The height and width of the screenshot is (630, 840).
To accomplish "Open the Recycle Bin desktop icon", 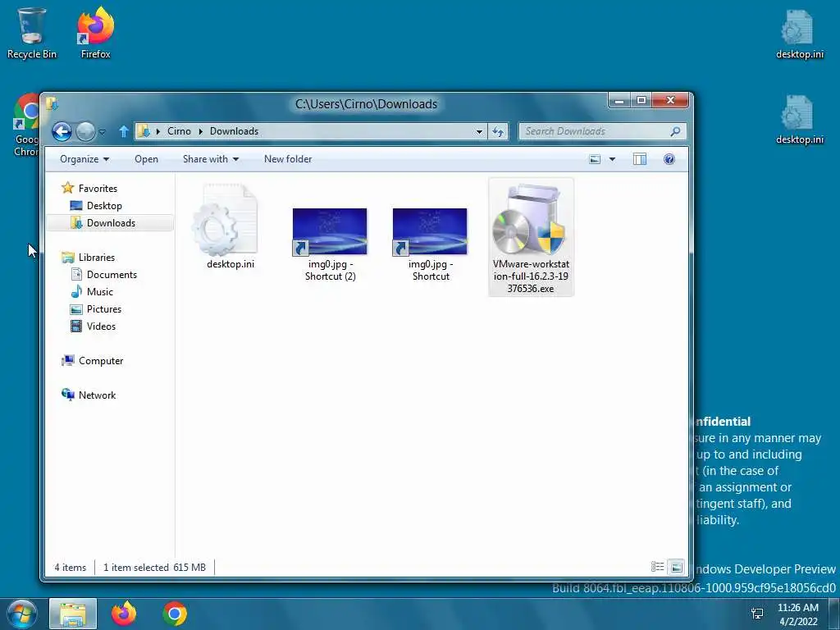I will pyautogui.click(x=32, y=33).
